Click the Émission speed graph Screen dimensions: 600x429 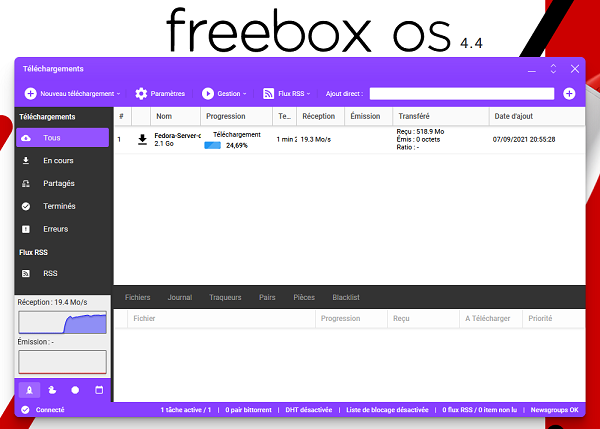click(63, 362)
